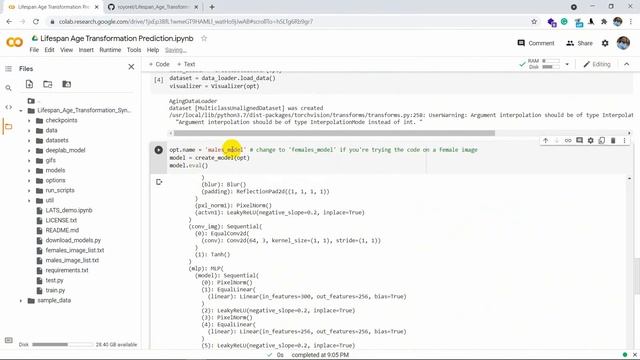Expand the checkpoints folder
This screenshot has height=360, width=640.
point(29,120)
